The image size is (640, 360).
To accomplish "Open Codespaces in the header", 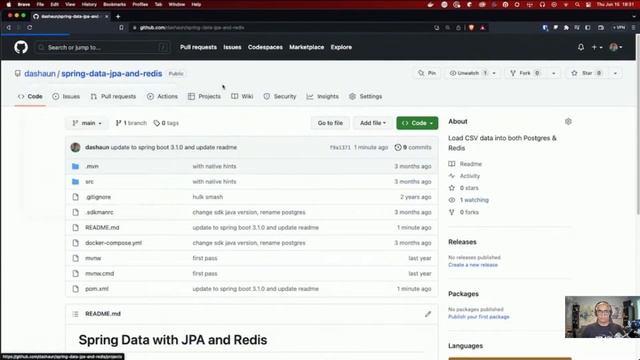I will 265,47.
